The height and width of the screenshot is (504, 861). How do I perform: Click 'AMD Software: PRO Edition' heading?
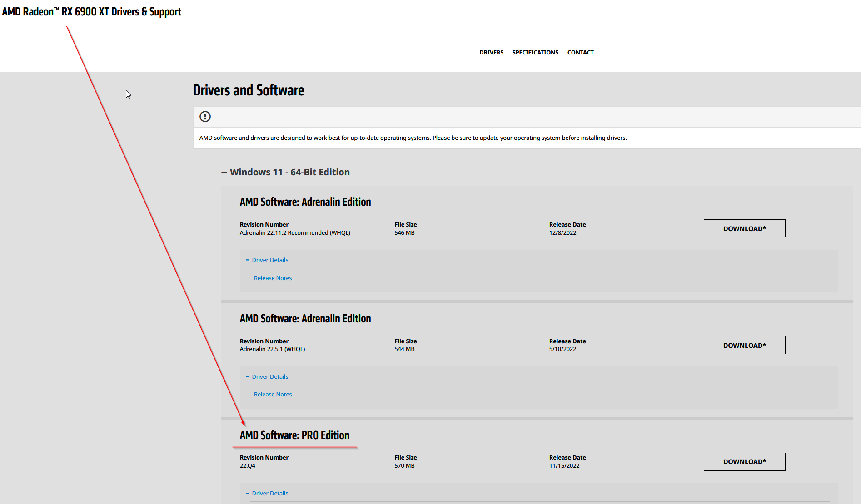(x=294, y=435)
